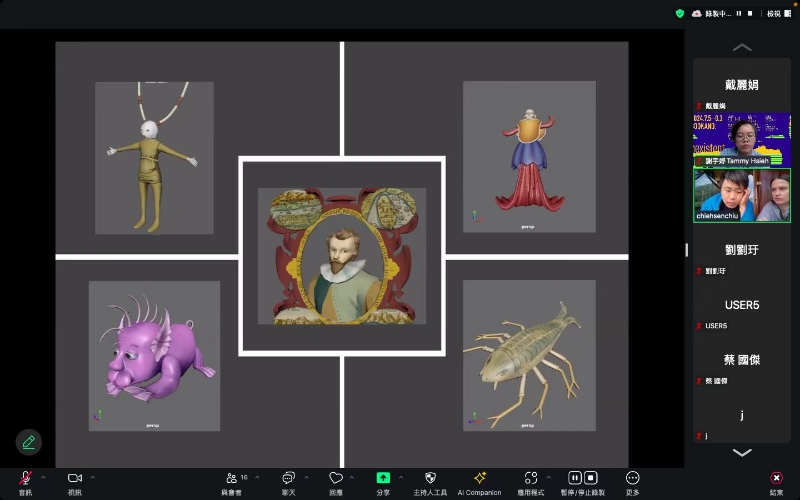The width and height of the screenshot is (800, 500).
Task: Open audio options chevron beside microphone
Action: [x=43, y=478]
